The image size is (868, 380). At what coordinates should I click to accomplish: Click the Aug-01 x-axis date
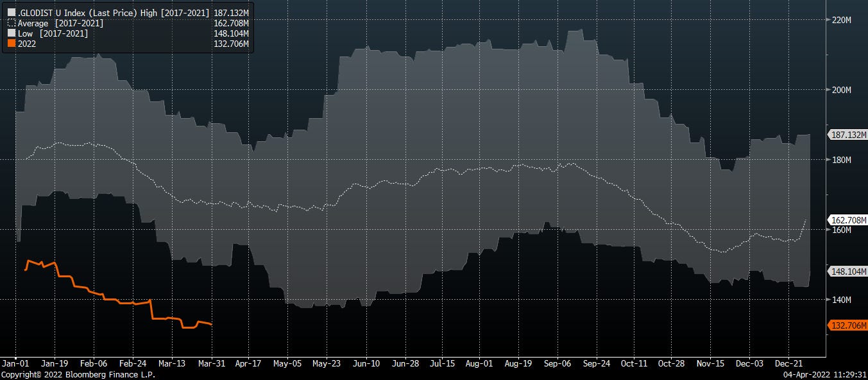tap(479, 364)
